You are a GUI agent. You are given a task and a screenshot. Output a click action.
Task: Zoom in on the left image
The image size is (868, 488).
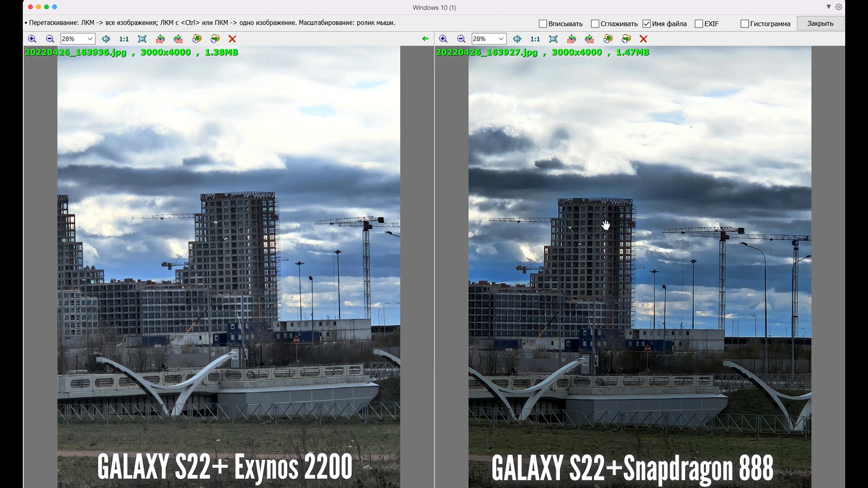(x=32, y=39)
